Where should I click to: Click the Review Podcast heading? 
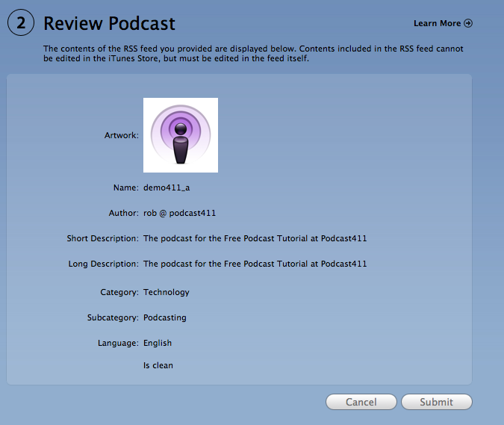tap(109, 23)
